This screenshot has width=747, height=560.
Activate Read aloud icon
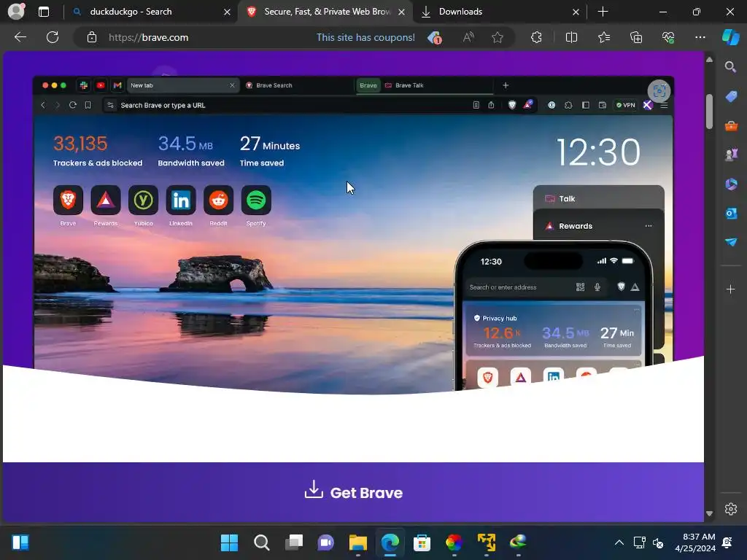(468, 37)
